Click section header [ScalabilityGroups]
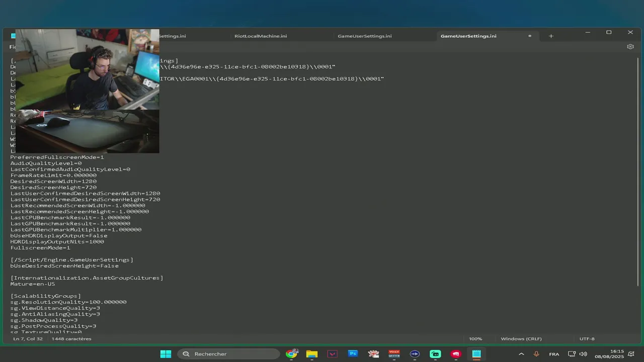 [46, 296]
